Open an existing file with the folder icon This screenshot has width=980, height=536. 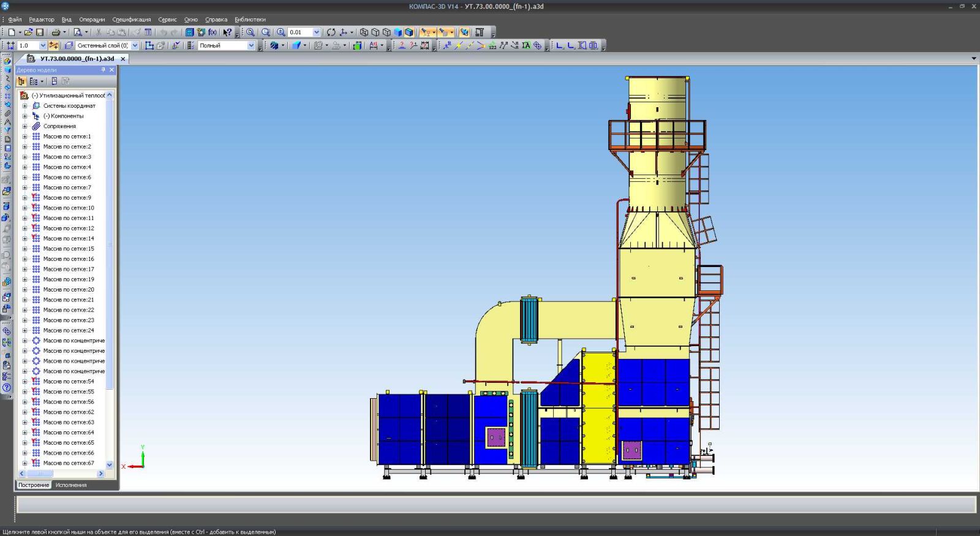pos(28,32)
